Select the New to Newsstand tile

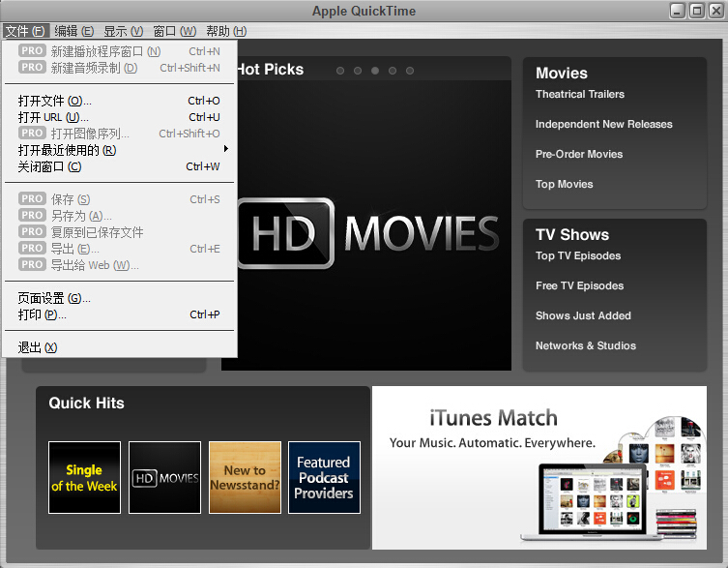[245, 477]
